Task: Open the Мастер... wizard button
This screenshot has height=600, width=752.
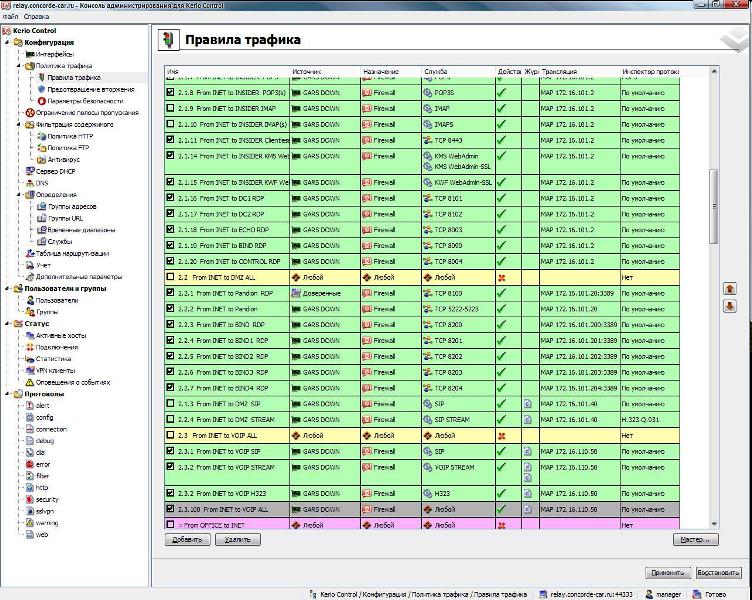Action: click(695, 540)
